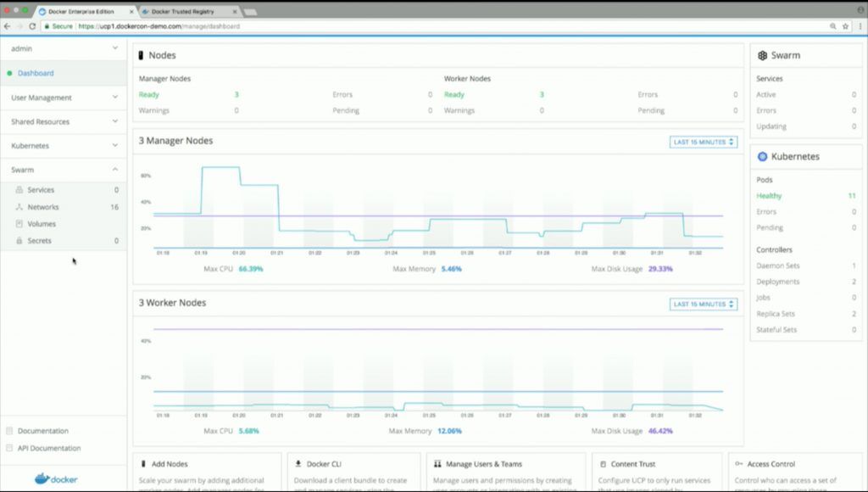868x492 pixels.
Task: Click the Kubernetes wheel icon
Action: tap(762, 156)
